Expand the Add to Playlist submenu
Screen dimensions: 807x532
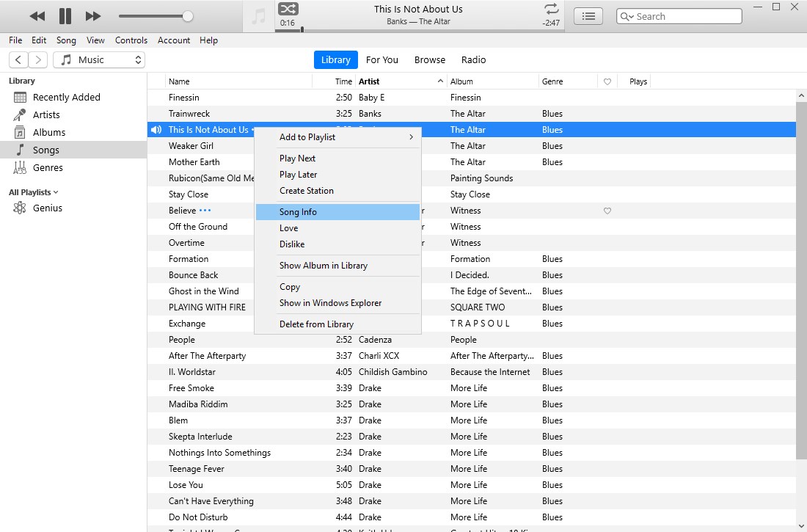tap(338, 137)
